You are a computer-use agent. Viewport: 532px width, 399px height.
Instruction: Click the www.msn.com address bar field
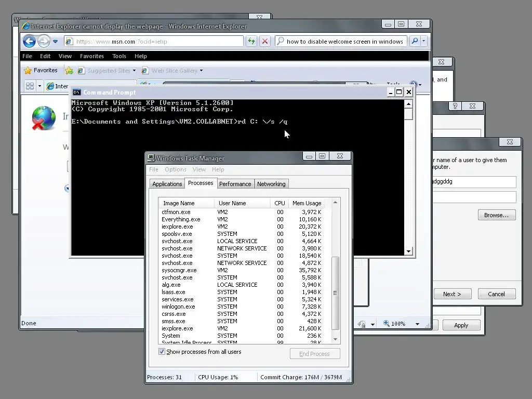154,42
